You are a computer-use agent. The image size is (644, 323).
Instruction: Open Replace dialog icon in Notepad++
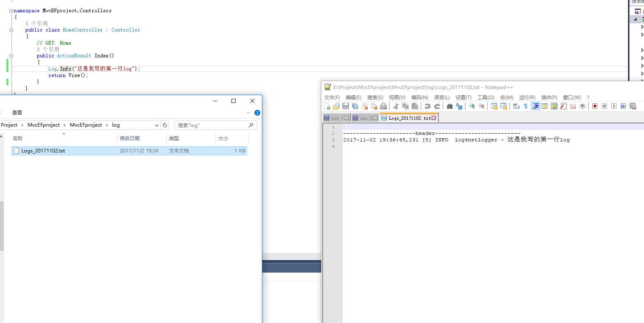tap(459, 106)
